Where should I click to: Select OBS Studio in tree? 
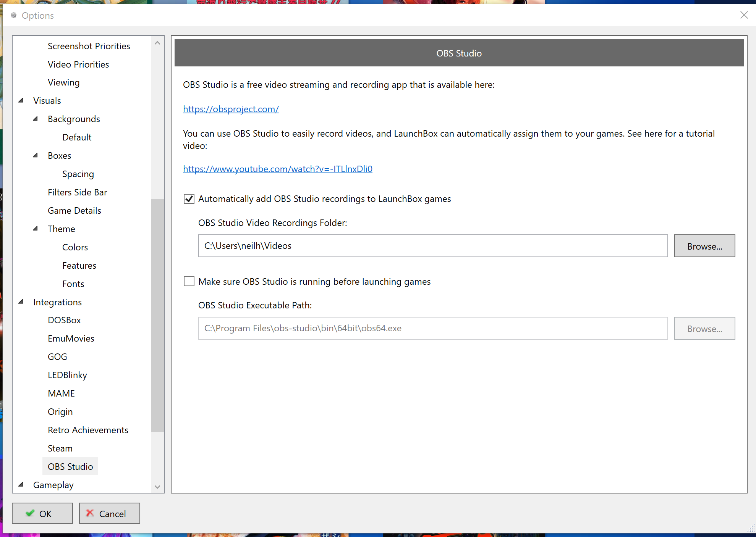(x=70, y=466)
